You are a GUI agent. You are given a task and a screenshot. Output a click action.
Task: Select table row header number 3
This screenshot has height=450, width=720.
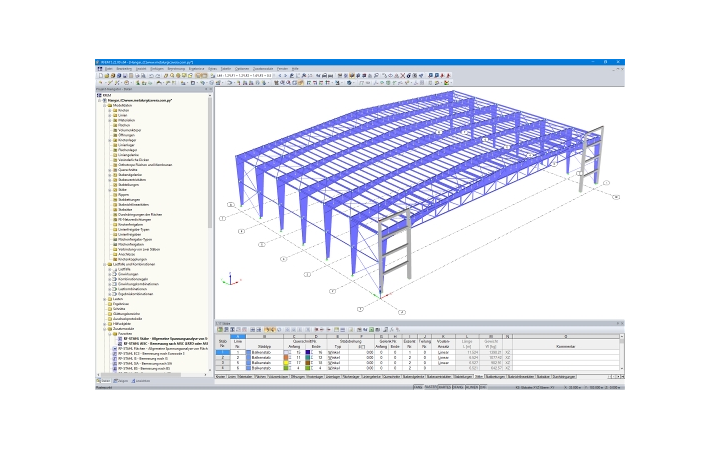pos(223,362)
